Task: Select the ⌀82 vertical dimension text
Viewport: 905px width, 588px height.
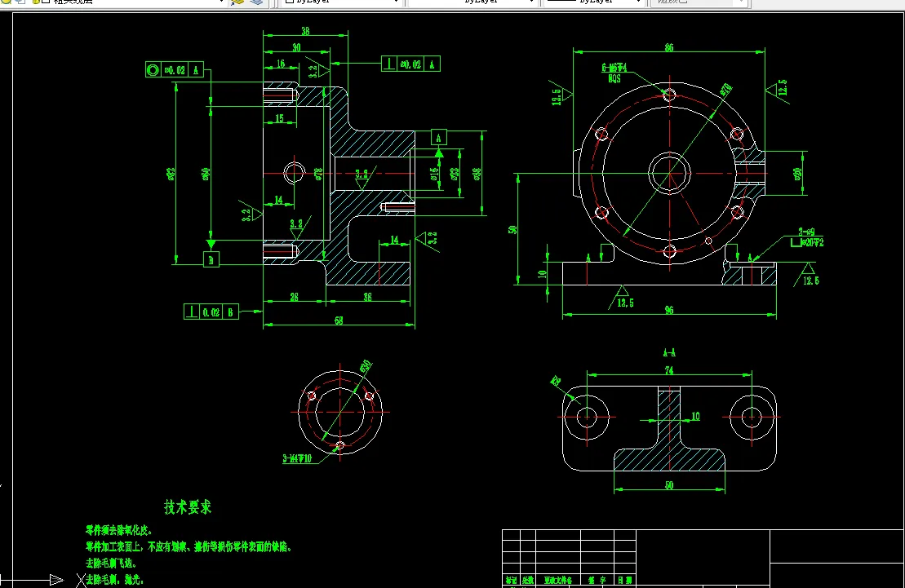Action: (171, 174)
